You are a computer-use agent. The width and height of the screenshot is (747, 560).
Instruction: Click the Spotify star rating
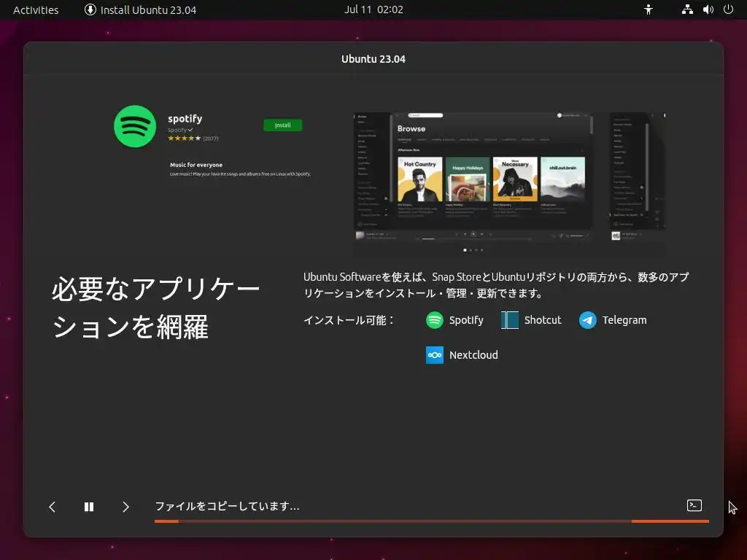[x=184, y=139]
